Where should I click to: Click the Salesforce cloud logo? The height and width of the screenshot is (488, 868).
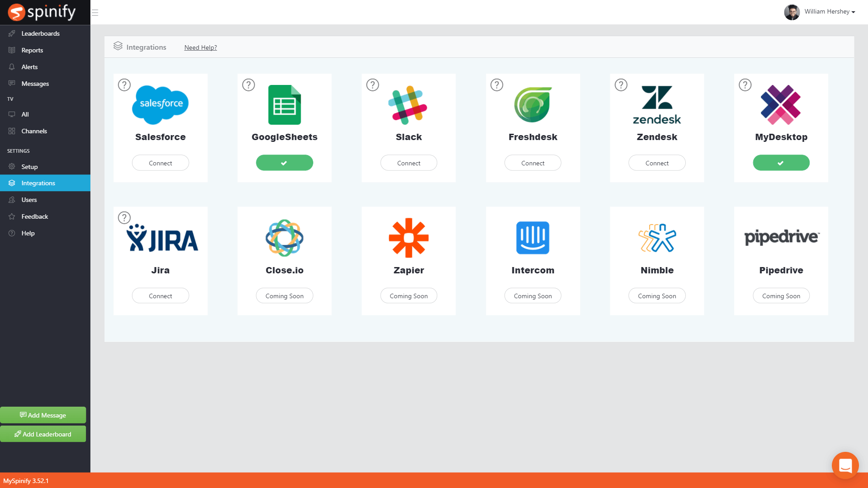(x=160, y=105)
